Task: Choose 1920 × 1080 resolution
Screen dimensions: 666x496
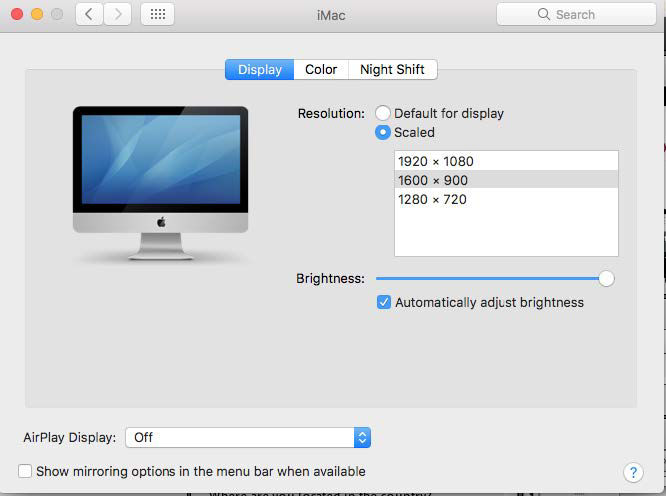Action: (506, 161)
